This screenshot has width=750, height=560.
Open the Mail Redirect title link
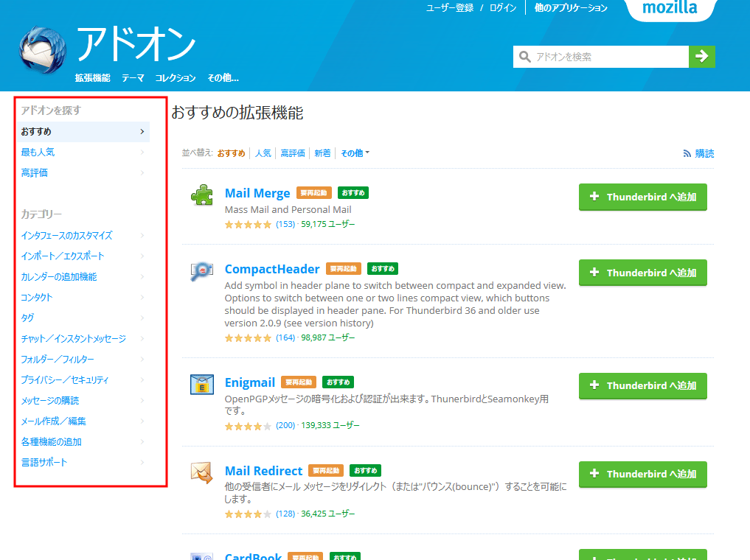263,471
